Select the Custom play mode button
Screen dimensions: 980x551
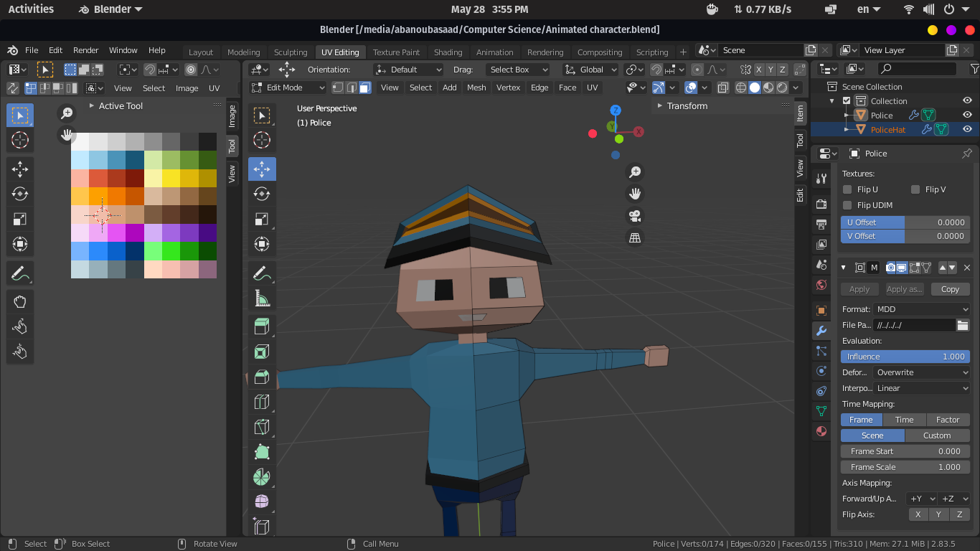[x=937, y=435]
